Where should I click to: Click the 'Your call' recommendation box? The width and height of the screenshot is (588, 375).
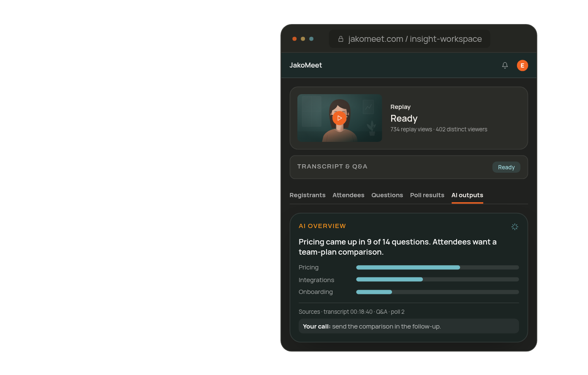409,326
